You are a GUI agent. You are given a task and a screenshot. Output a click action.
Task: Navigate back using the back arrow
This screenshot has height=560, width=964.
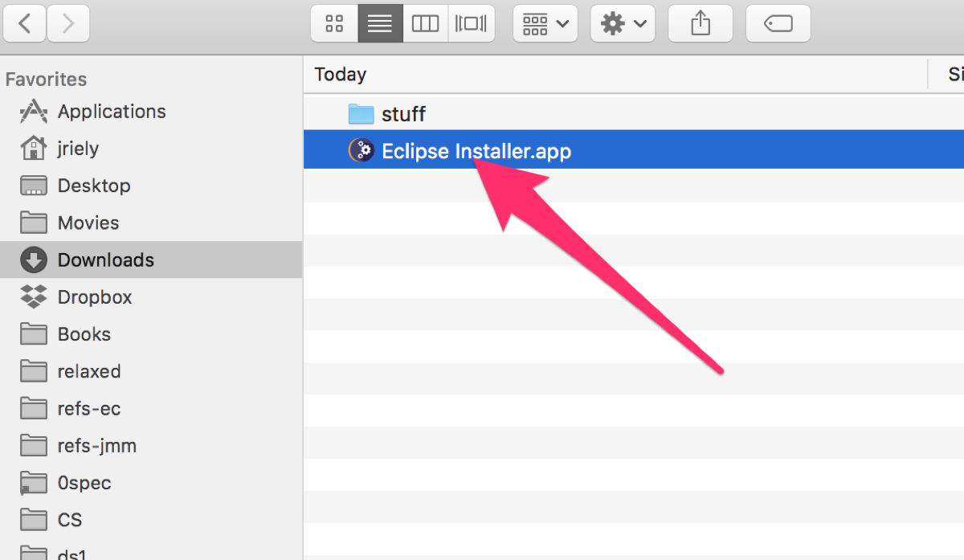point(25,23)
